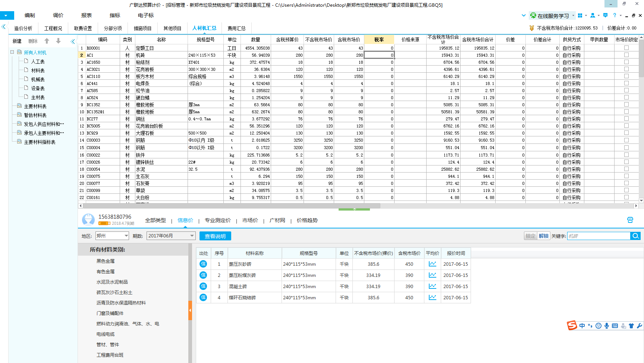644x363 pixels.
Task: Tick market price lock for 机砖 row
Action: pyautogui.click(x=626, y=55)
